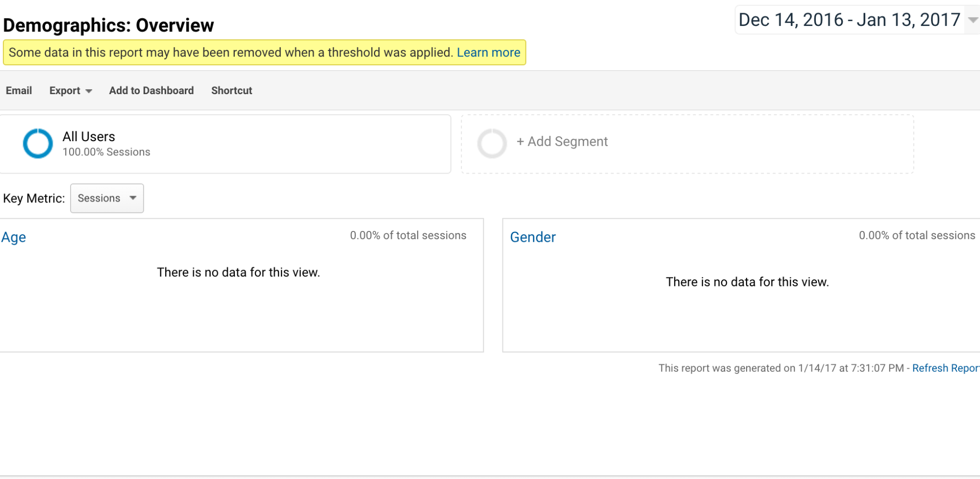The image size is (980, 479).
Task: Open the Age report link
Action: click(13, 237)
